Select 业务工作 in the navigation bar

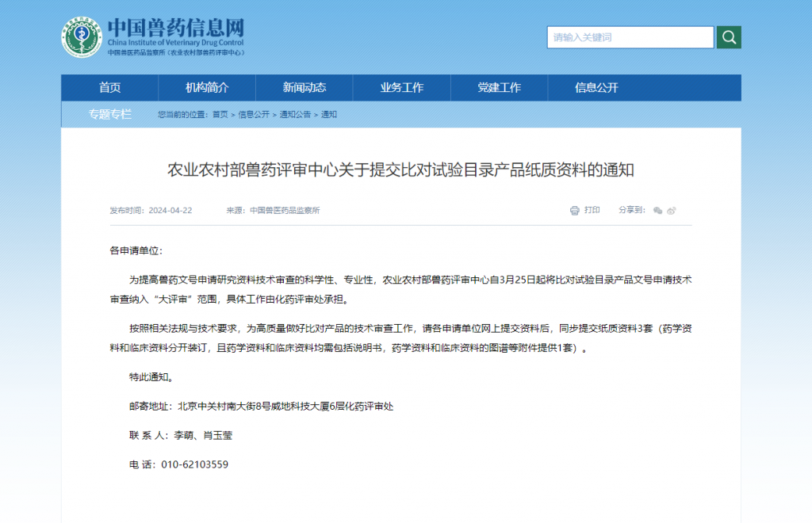(401, 88)
